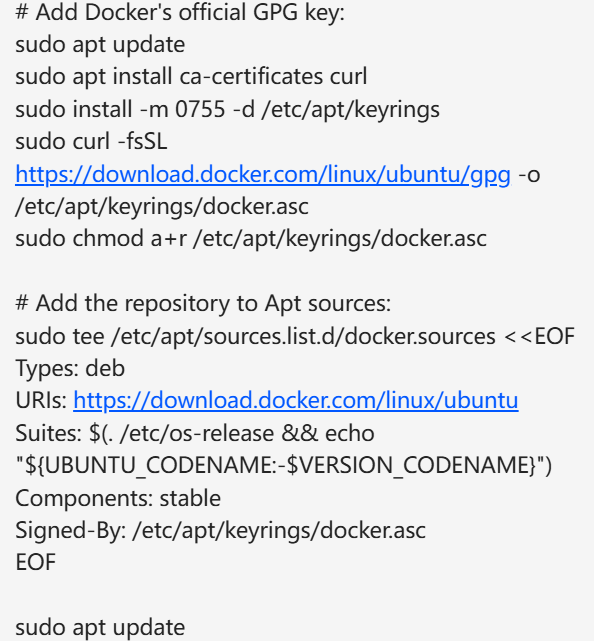The height and width of the screenshot is (641, 594).
Task: Click the 'Types: deb' line
Action: [x=70, y=369]
